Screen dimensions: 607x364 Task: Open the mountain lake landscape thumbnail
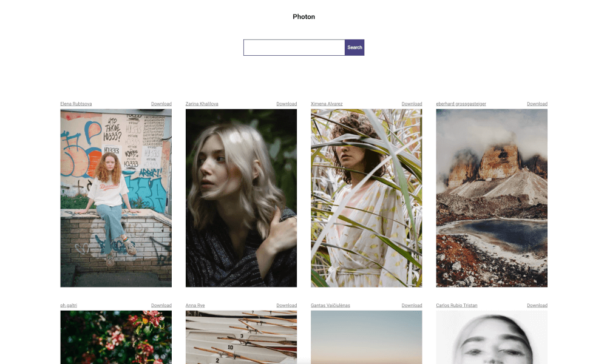pyautogui.click(x=492, y=198)
